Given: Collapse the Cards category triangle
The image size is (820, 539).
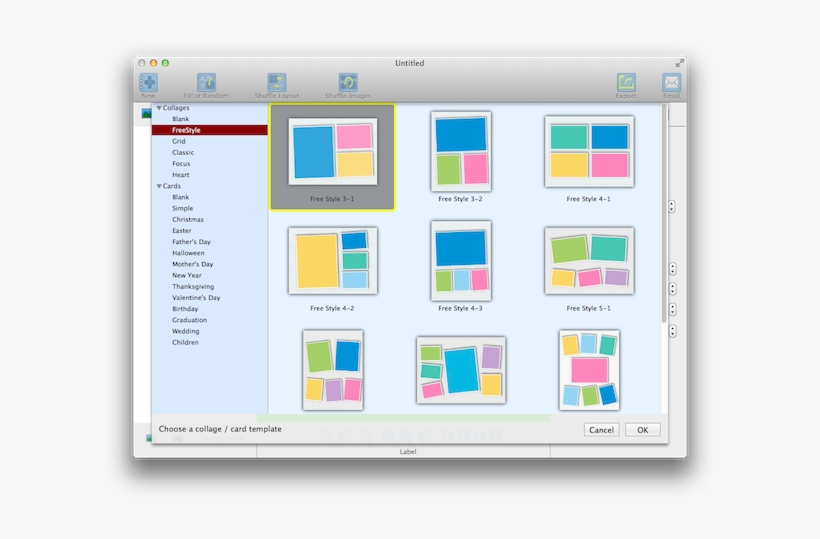Looking at the screenshot, I should 159,186.
